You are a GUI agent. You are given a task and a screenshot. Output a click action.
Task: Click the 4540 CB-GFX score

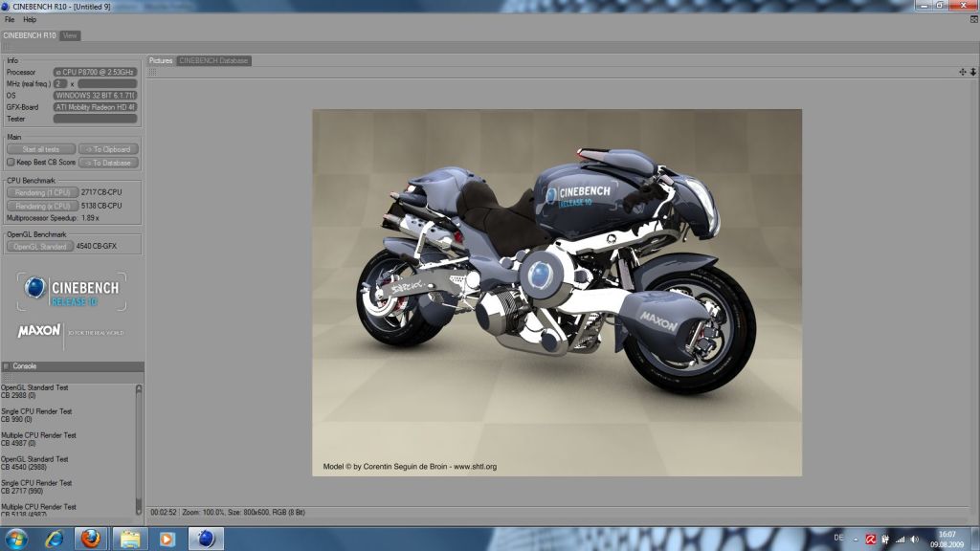click(x=97, y=246)
